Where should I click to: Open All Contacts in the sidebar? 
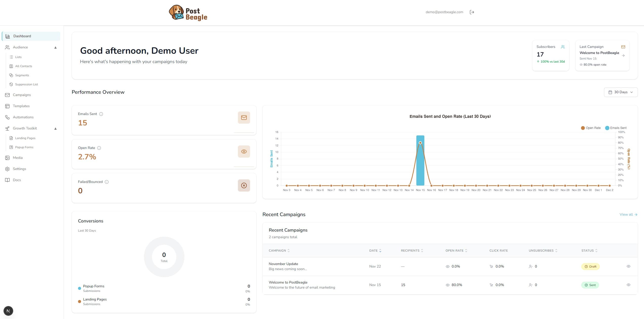(24, 66)
